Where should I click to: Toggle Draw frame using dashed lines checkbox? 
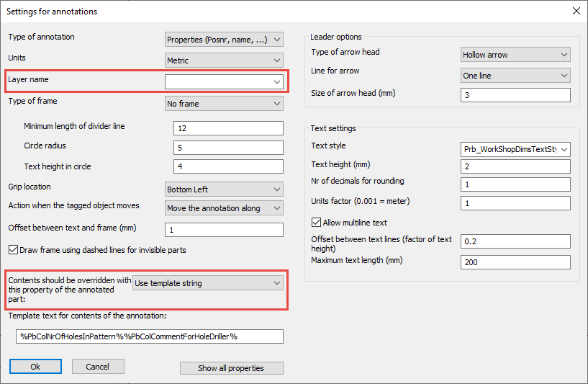[14, 251]
